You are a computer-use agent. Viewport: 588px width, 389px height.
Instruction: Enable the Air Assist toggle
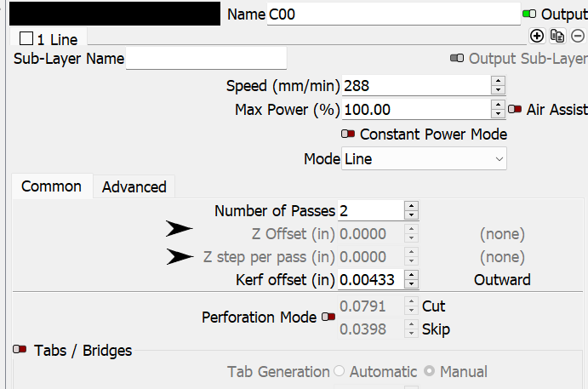(x=515, y=109)
